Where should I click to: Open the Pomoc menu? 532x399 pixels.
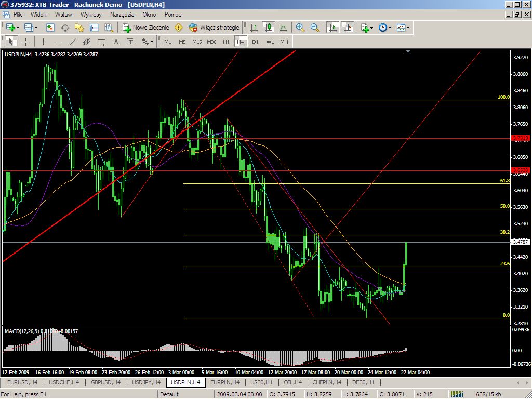tap(173, 15)
